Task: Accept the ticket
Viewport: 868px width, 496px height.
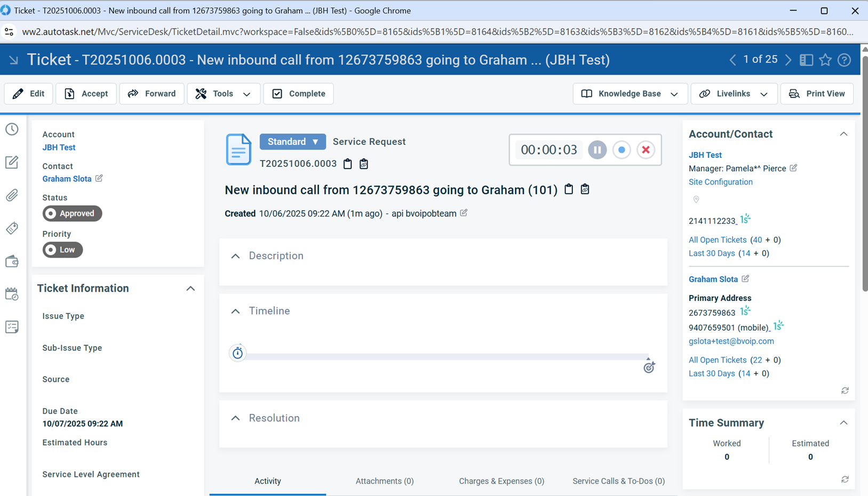Action: (x=86, y=94)
